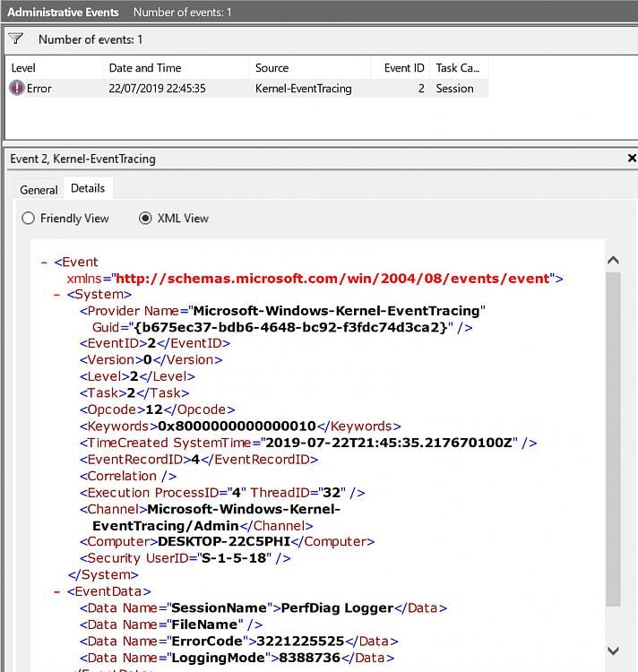Viewport: 638px width, 672px height.
Task: Sort by the Task Ca... column header
Action: point(459,68)
